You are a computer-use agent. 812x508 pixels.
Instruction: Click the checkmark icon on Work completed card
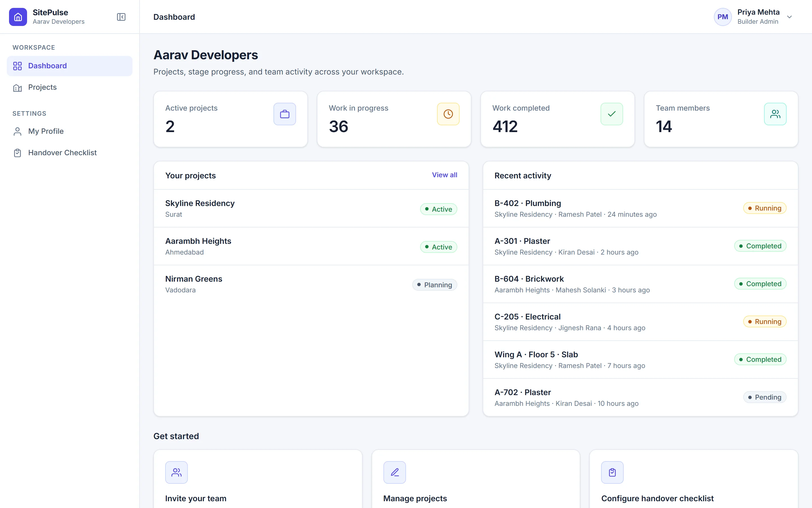coord(612,114)
